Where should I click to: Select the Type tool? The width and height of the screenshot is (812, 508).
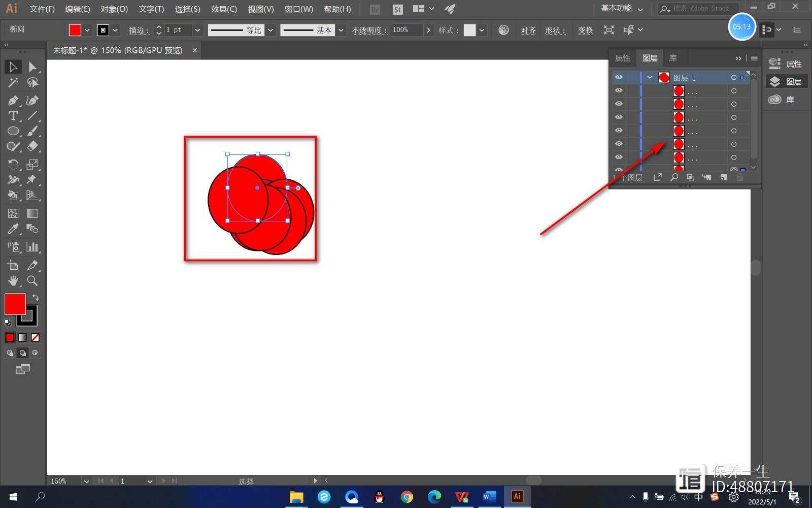click(13, 116)
